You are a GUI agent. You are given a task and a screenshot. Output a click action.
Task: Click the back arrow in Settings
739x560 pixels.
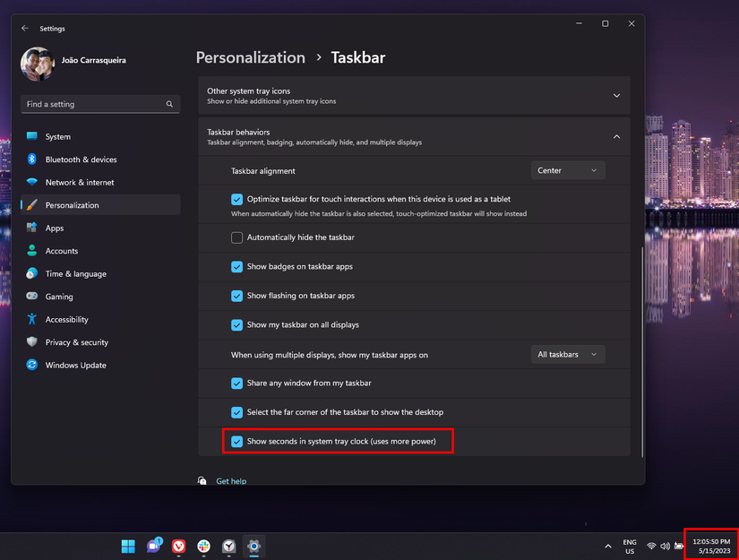click(24, 28)
